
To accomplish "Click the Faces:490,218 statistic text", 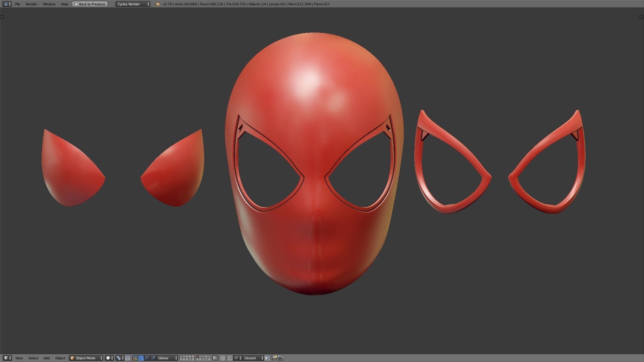I will [x=211, y=4].
